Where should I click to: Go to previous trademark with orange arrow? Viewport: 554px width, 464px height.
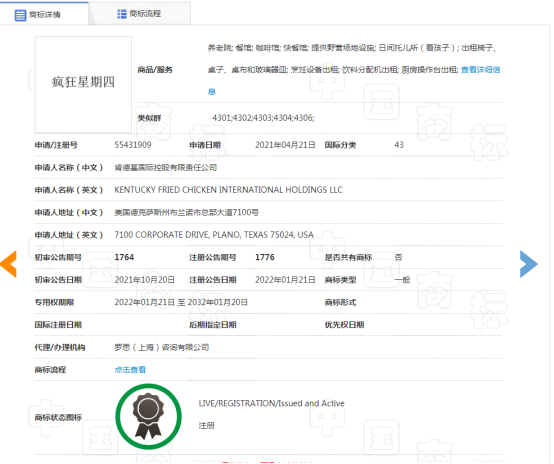8,264
